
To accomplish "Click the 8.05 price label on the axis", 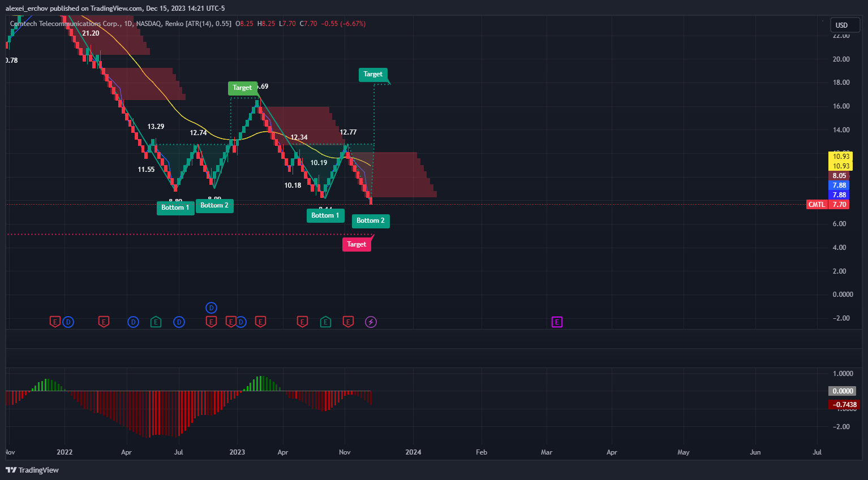I will (839, 176).
